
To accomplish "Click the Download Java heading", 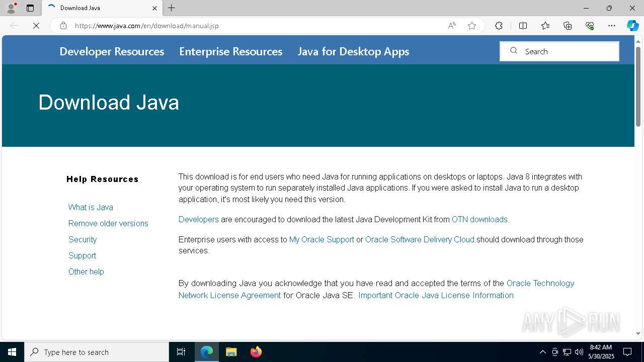I will coord(109,103).
